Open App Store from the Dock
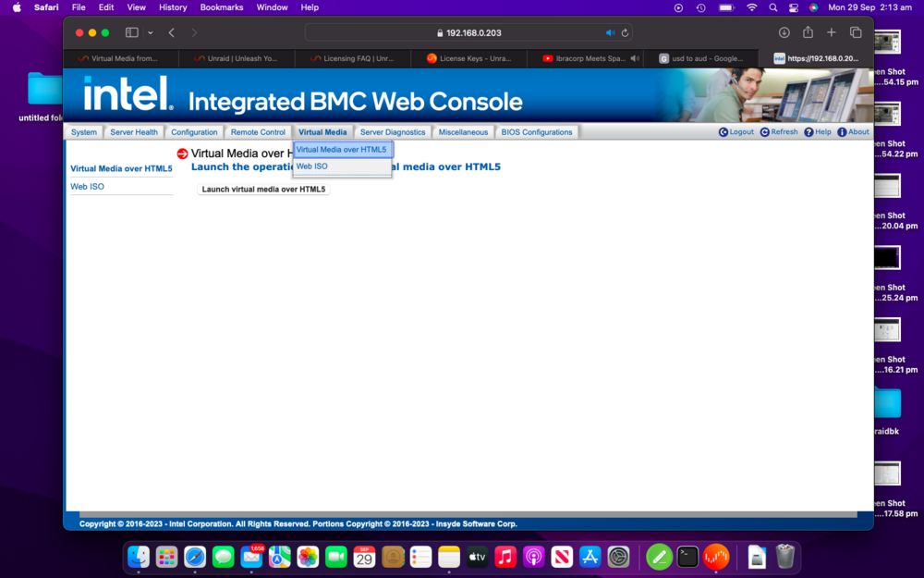Image resolution: width=924 pixels, height=578 pixels. [590, 557]
